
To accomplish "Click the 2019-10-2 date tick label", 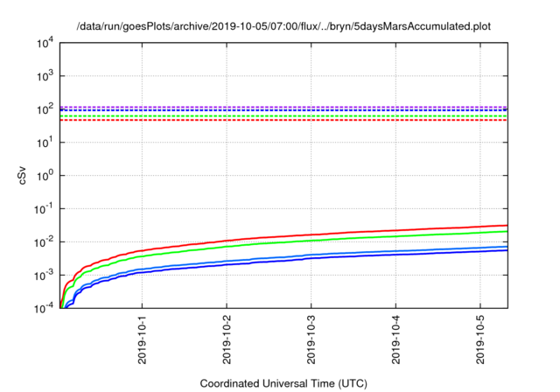I will pos(227,339).
